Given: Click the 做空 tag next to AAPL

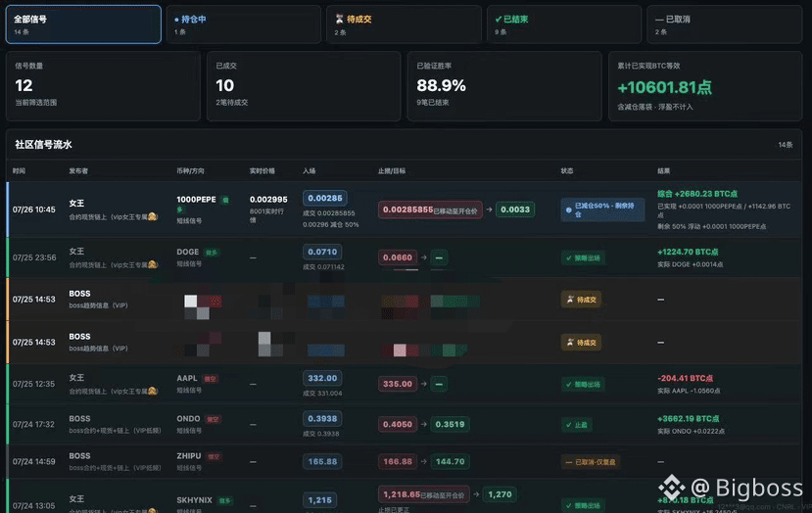Looking at the screenshot, I should click(x=211, y=379).
